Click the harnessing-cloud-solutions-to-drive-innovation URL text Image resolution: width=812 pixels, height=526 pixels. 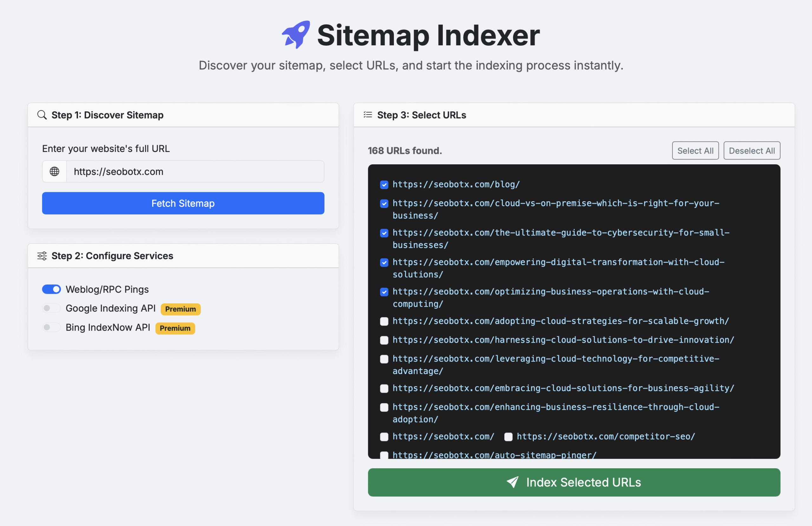[x=563, y=340]
